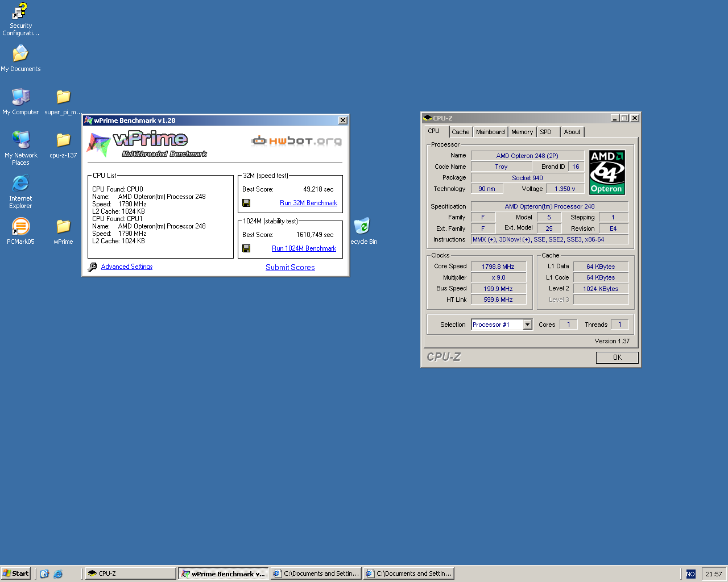Click HT Link value 599.6 MHz

click(x=498, y=300)
